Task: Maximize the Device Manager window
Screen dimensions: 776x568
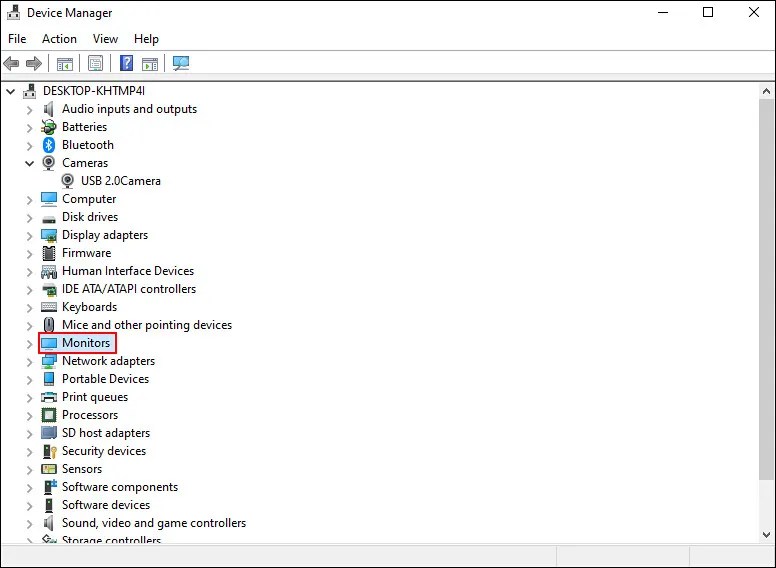Action: (x=708, y=12)
